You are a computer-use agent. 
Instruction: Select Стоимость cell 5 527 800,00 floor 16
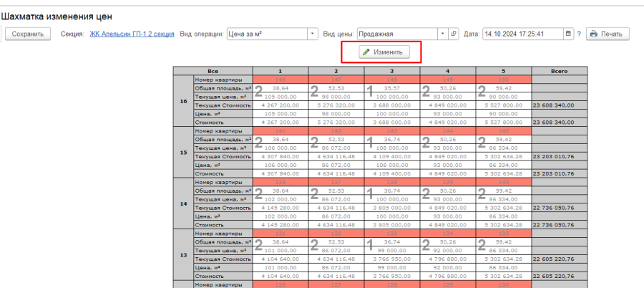pos(504,123)
